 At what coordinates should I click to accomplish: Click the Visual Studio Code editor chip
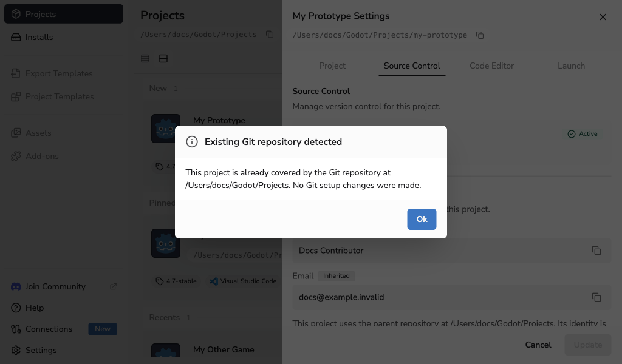[243, 281]
